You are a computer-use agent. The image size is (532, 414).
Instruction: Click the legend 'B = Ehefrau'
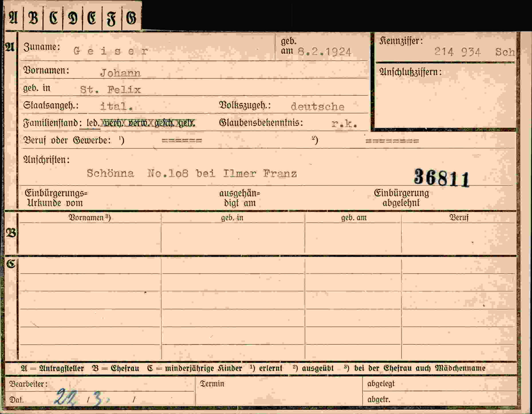(116, 368)
